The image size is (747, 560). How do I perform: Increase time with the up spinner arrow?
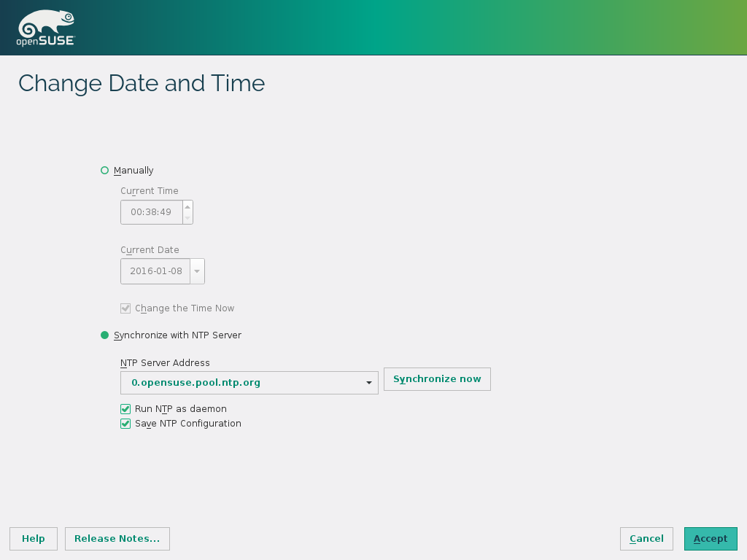[187, 207]
